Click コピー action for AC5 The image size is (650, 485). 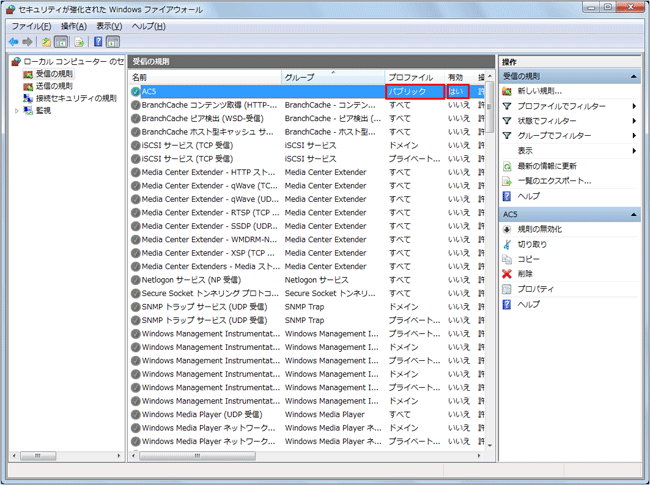[528, 259]
